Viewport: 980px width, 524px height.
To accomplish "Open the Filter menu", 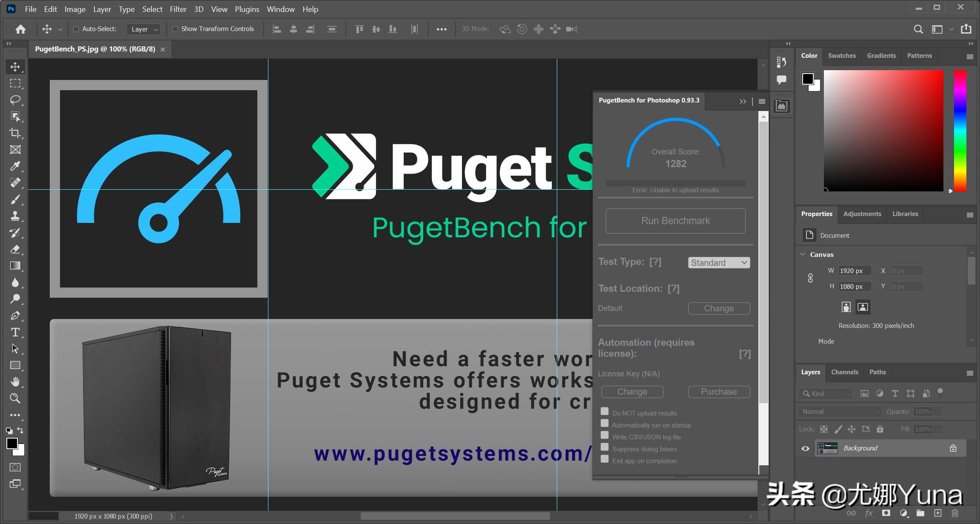I will [x=178, y=9].
